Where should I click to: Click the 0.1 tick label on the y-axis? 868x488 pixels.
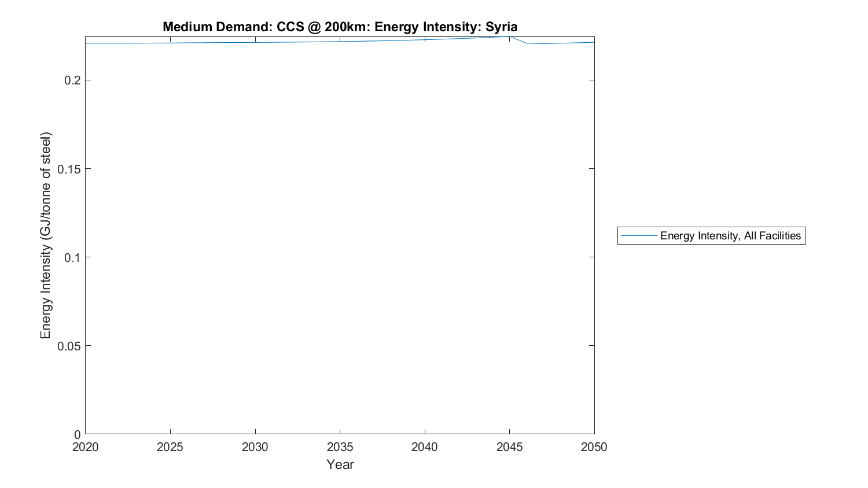(72, 257)
